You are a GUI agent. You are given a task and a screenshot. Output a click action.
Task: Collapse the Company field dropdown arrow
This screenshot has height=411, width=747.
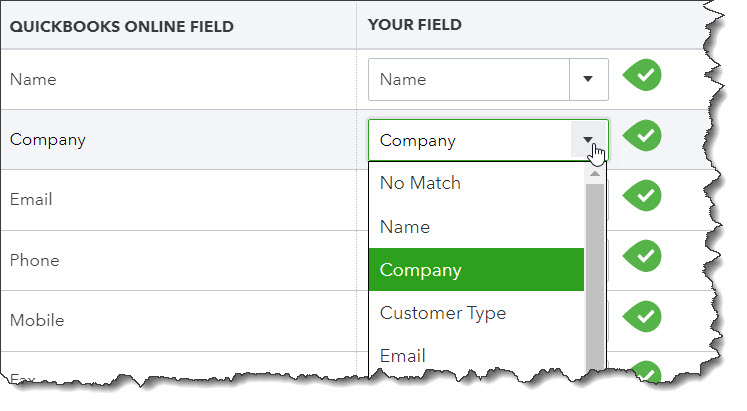589,141
